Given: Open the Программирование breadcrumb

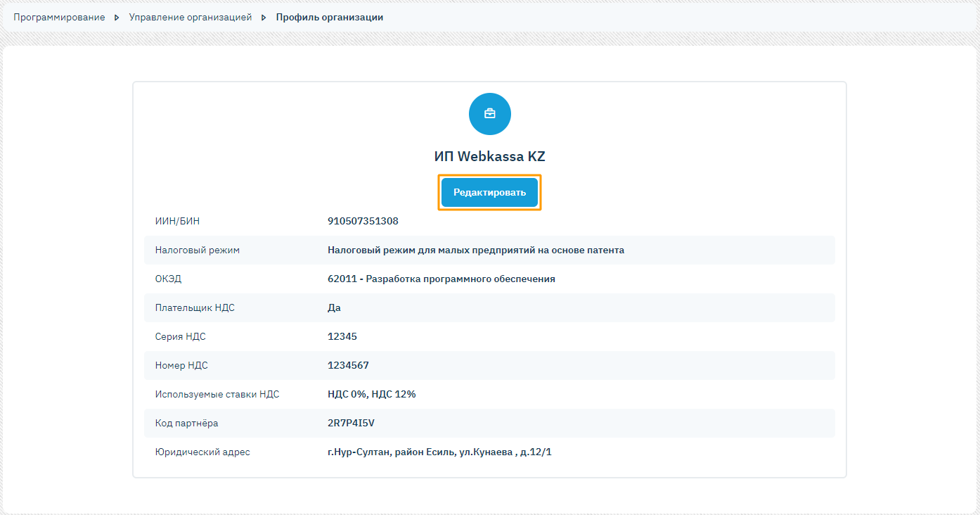Looking at the screenshot, I should [x=59, y=17].
